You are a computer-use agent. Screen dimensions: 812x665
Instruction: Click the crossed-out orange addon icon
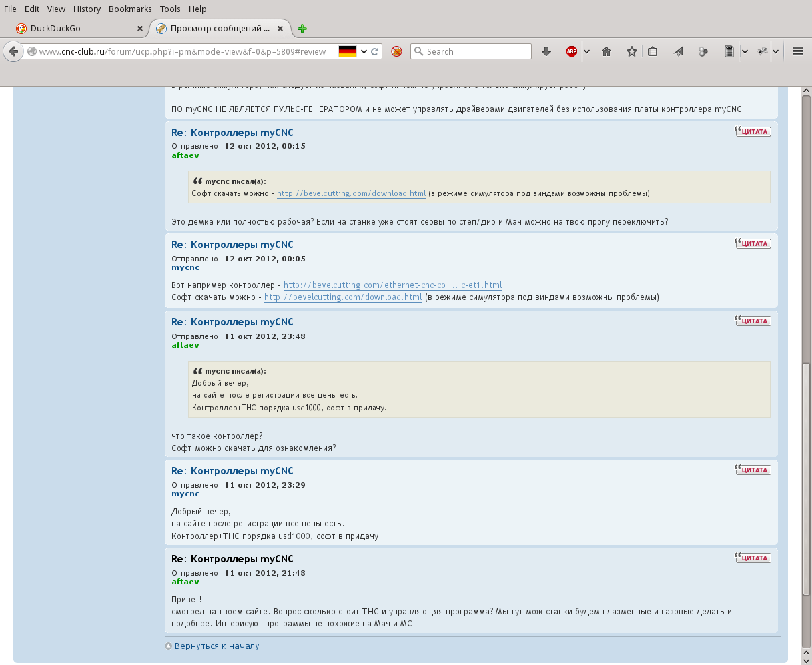(396, 51)
